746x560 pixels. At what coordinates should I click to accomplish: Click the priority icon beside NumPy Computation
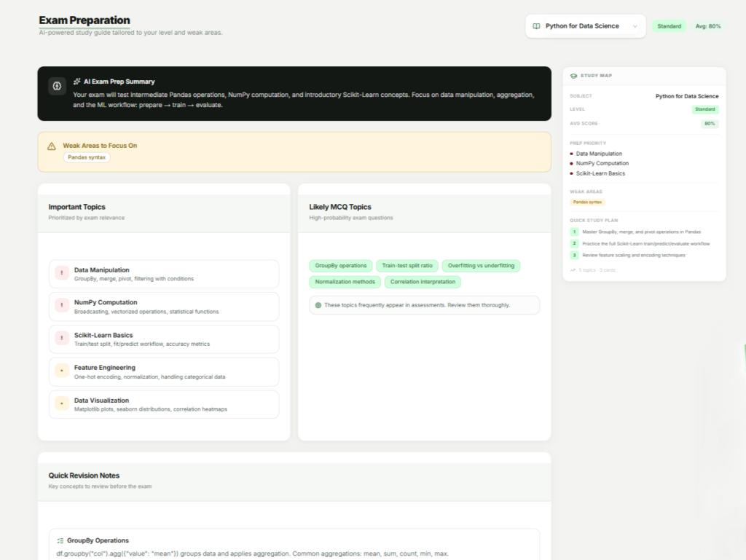[62, 307]
